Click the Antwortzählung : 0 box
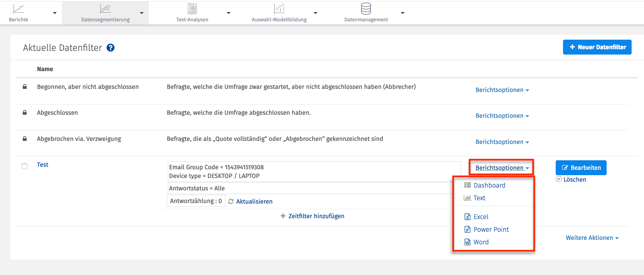This screenshot has height=275, width=644. coord(196,201)
